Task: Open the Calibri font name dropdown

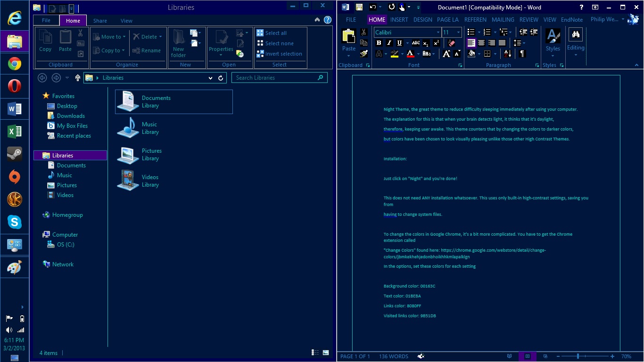Action: (438, 33)
